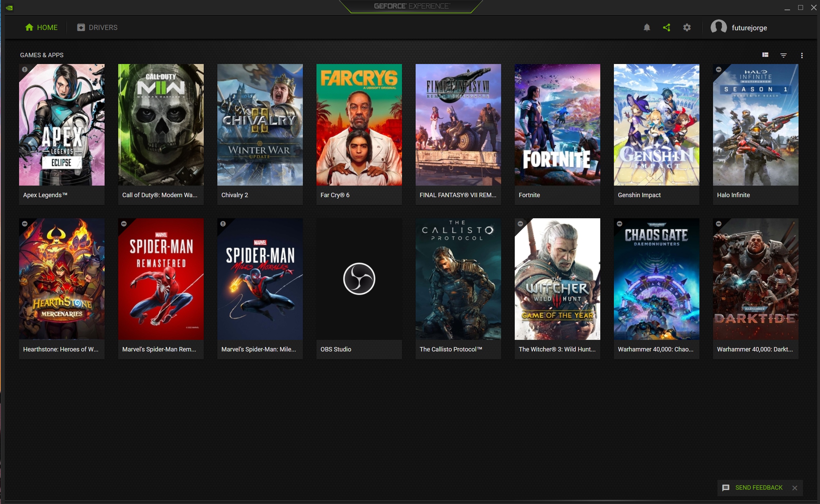Open The Callisto Protocol cover art
The height and width of the screenshot is (504, 820).
point(458,279)
